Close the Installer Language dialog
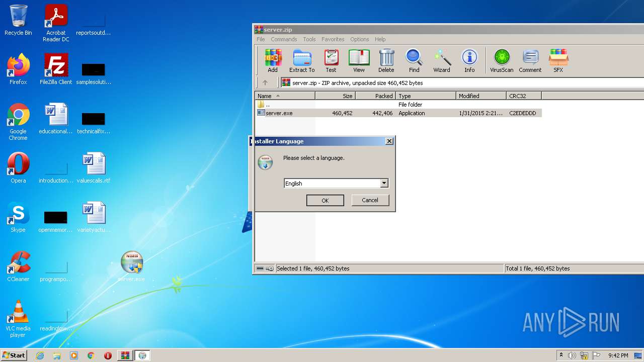644x362 pixels. [x=389, y=141]
